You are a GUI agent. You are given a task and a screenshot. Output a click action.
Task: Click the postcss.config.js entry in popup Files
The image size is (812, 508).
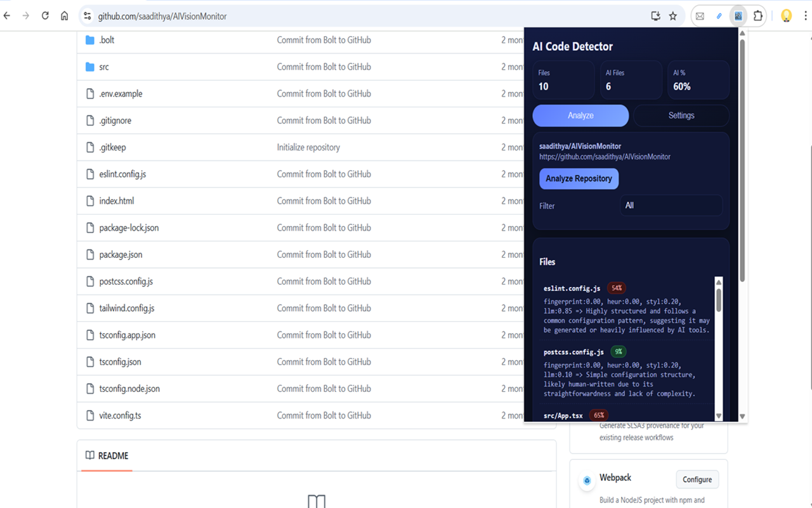click(627, 373)
